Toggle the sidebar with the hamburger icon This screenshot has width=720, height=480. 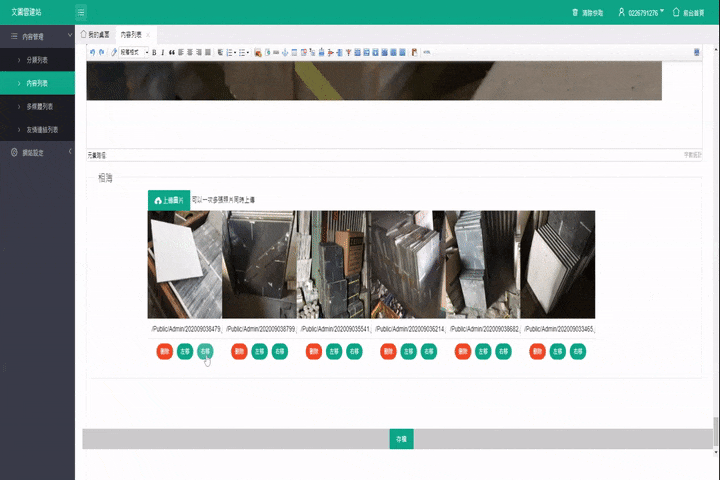(x=81, y=12)
